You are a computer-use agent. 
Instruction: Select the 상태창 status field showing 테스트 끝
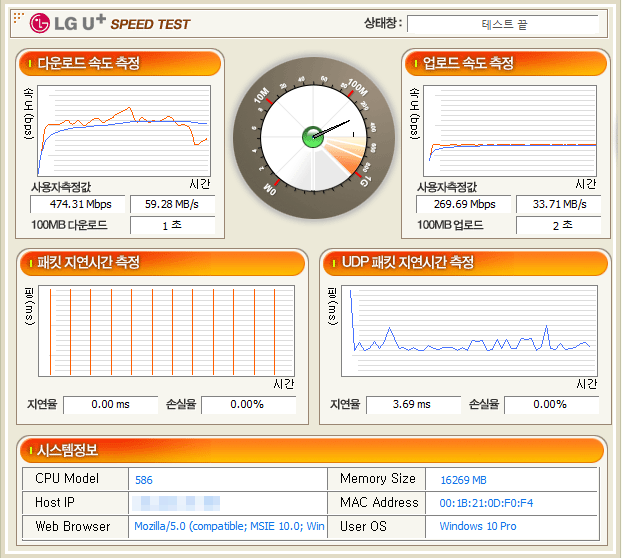[504, 23]
